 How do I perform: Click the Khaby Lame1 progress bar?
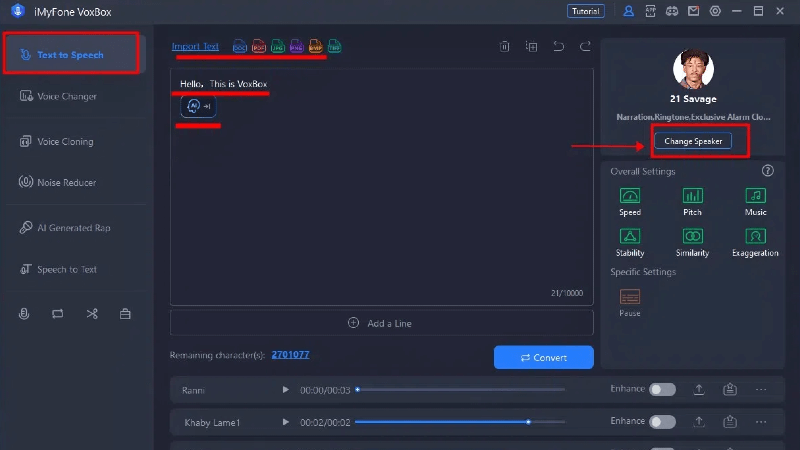point(461,422)
